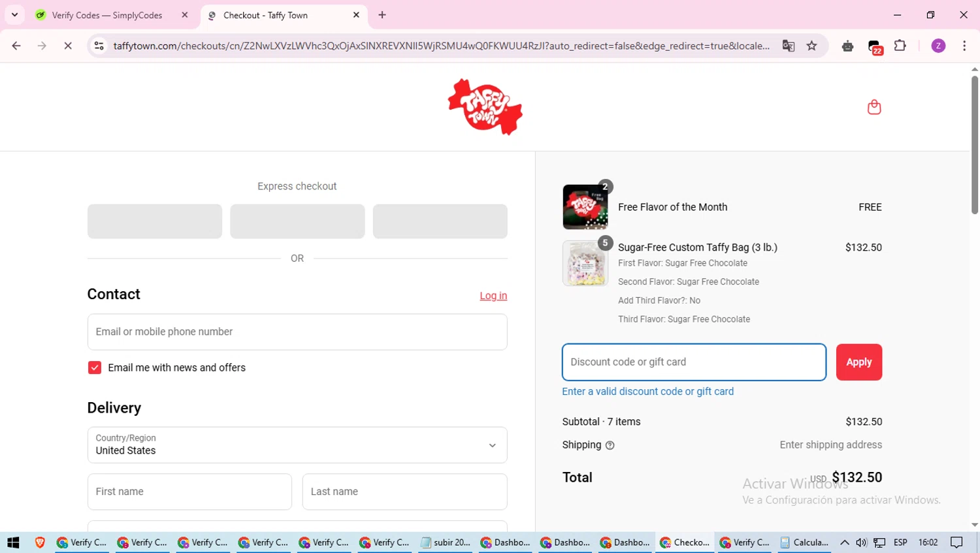Image resolution: width=980 pixels, height=553 pixels.
Task: Click the Free Flavor of the Month thumbnail
Action: pyautogui.click(x=585, y=207)
